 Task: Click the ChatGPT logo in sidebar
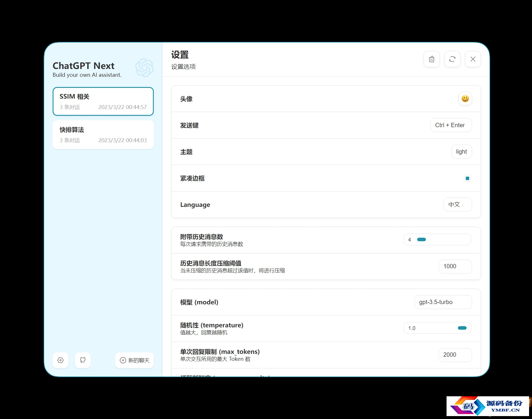pyautogui.click(x=144, y=68)
